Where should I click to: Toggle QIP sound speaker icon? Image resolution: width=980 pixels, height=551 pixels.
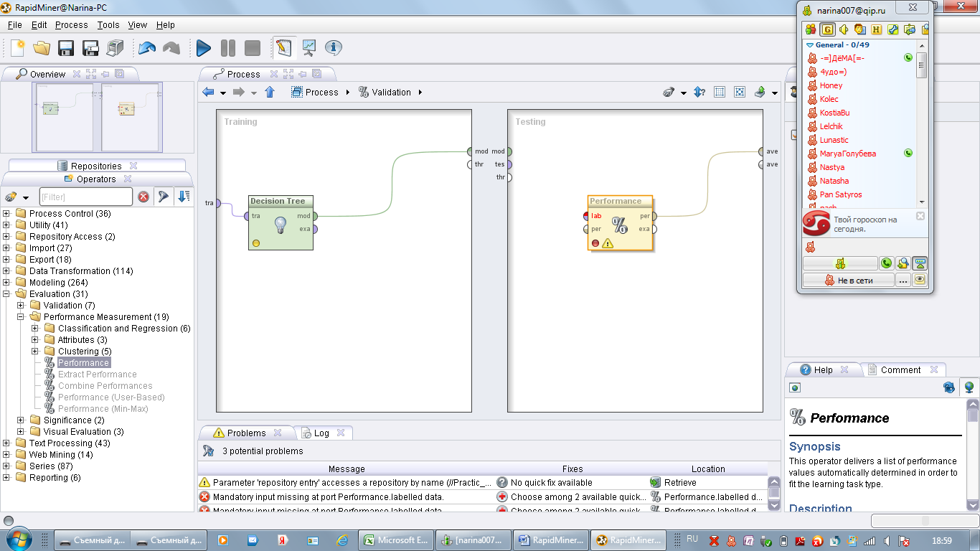click(x=844, y=29)
